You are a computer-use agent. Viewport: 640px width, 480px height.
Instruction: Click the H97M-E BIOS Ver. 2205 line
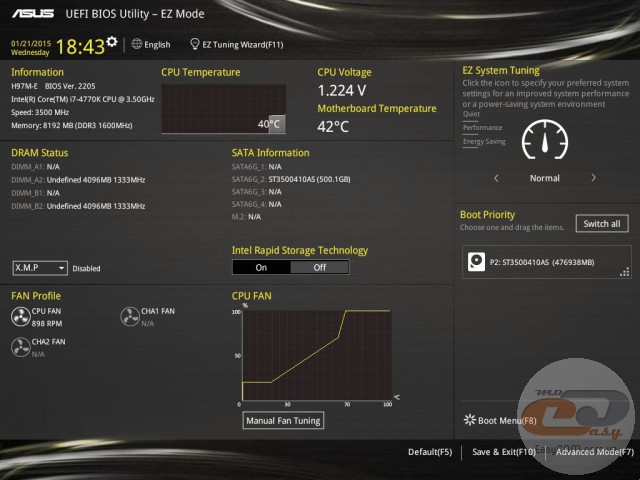[53, 86]
